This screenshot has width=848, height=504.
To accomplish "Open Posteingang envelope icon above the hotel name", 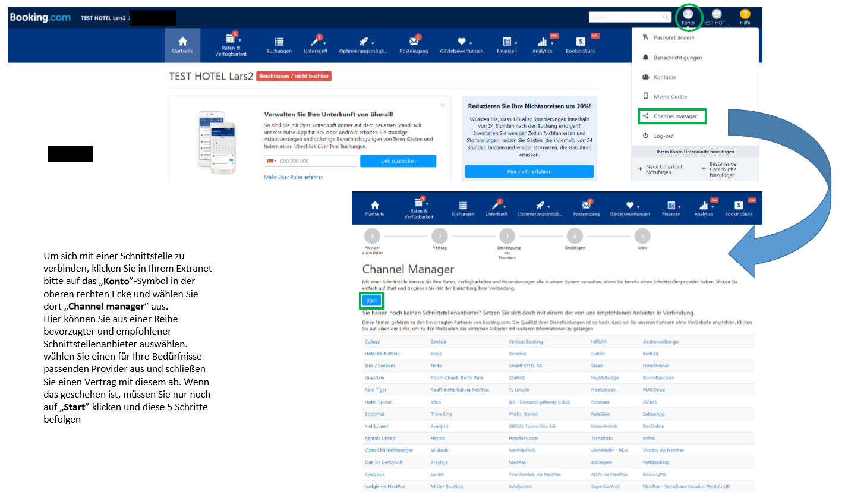I will click(x=414, y=45).
